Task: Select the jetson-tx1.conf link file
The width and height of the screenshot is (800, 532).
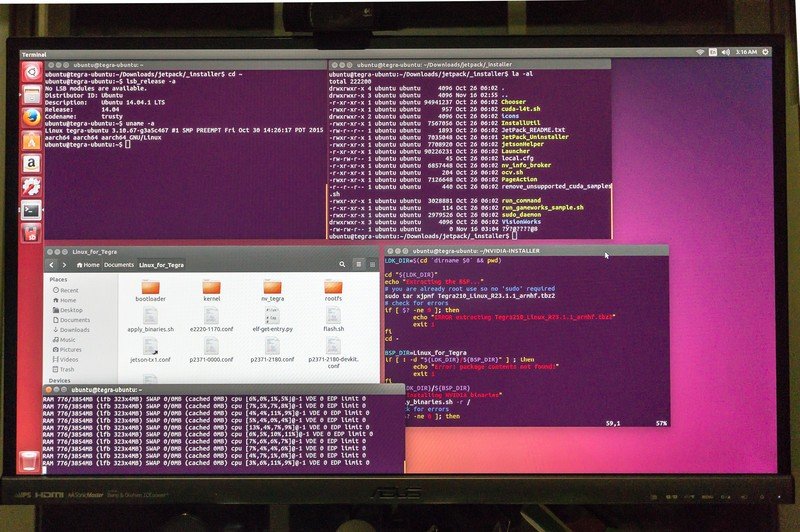Action: tap(151, 350)
